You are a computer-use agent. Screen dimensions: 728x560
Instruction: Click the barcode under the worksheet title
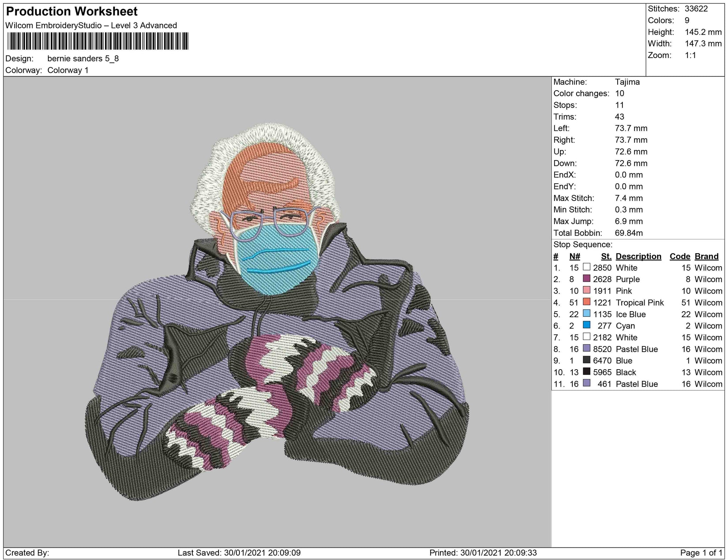point(98,41)
